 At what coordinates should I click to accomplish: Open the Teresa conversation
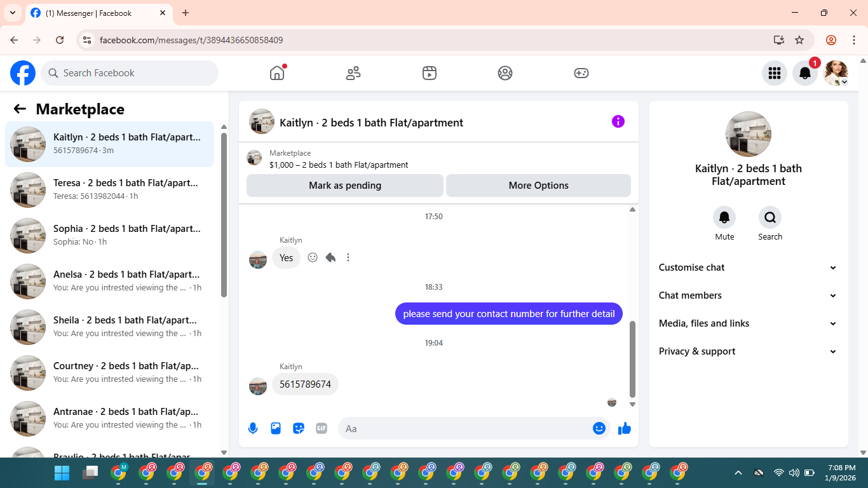point(110,190)
